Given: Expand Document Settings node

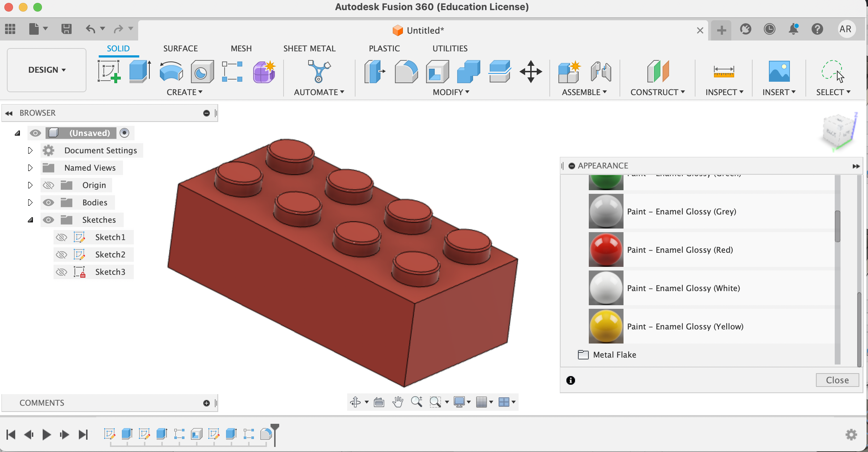Looking at the screenshot, I should click(30, 150).
